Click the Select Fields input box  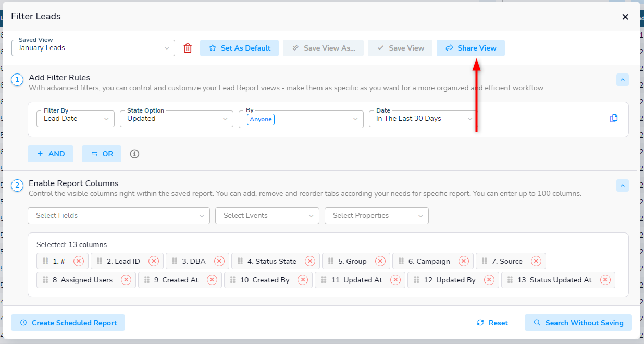(x=118, y=216)
